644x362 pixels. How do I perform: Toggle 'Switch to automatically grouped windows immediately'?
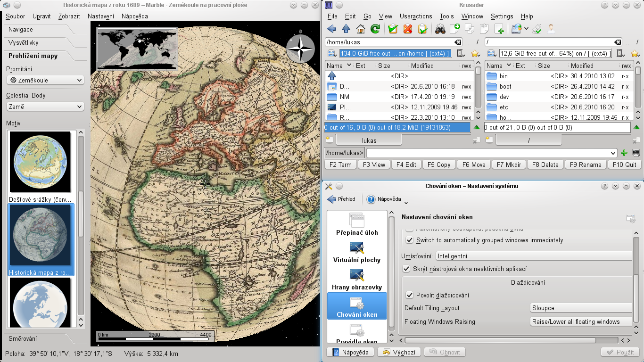[x=410, y=240]
